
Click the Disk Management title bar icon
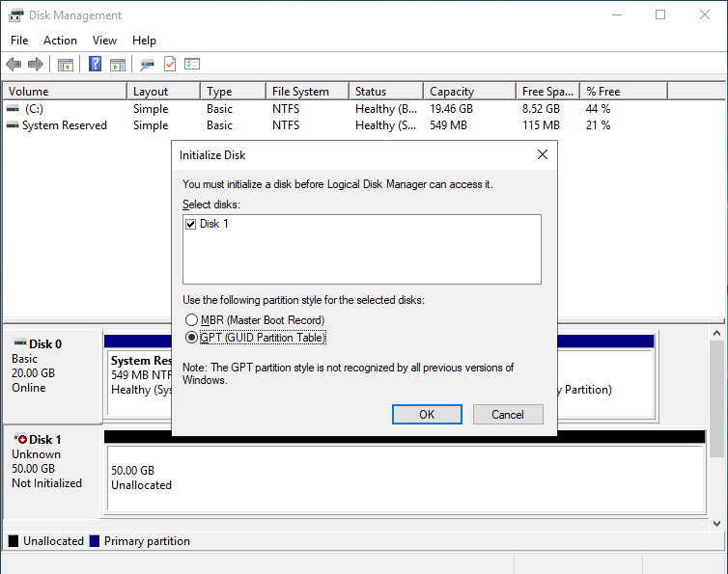tap(15, 15)
